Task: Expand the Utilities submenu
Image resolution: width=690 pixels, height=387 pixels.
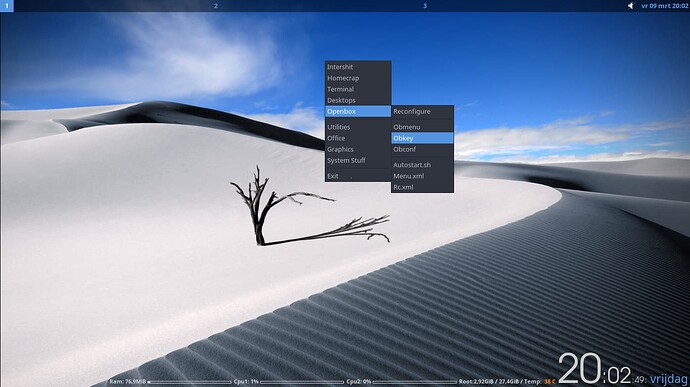Action: pyautogui.click(x=358, y=127)
